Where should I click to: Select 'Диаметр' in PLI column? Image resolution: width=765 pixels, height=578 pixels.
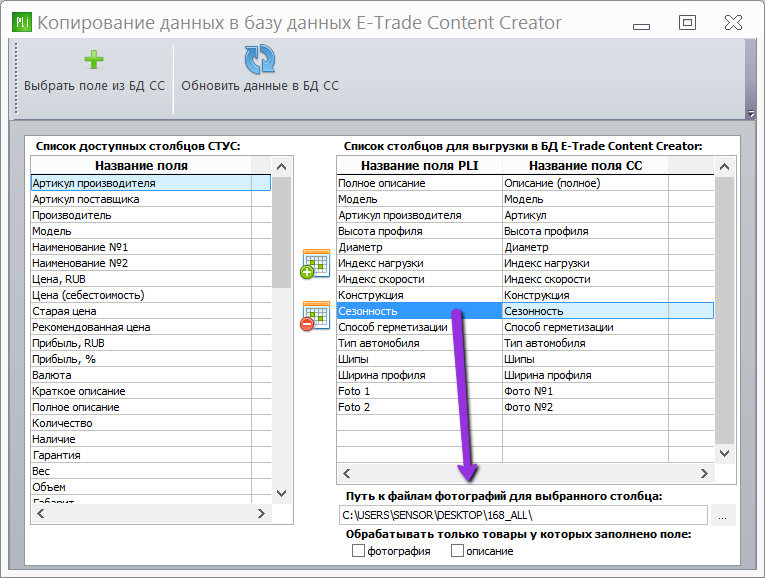click(420, 247)
